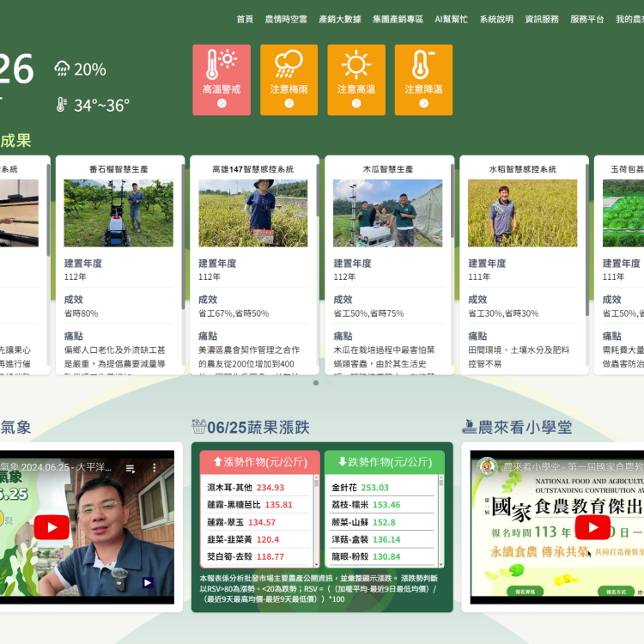The width and height of the screenshot is (644, 644).
Task: Open 服務平台 menu item
Action: click(x=587, y=19)
